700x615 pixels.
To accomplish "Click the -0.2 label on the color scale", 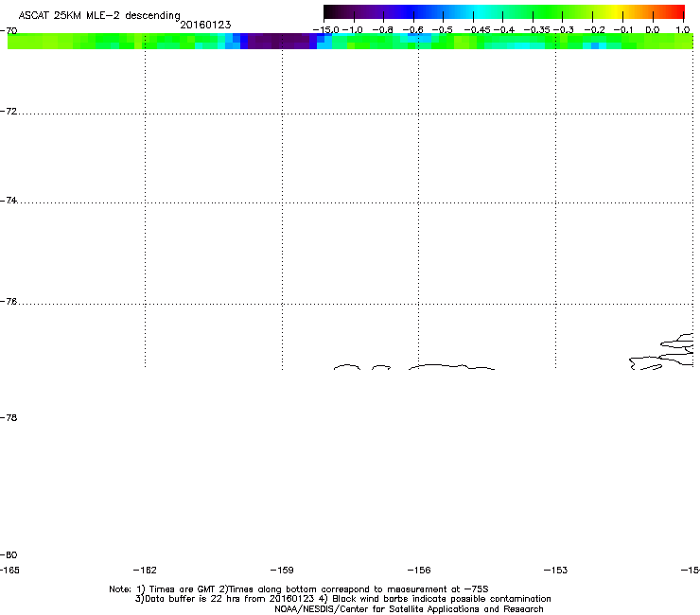I will tap(595, 30).
